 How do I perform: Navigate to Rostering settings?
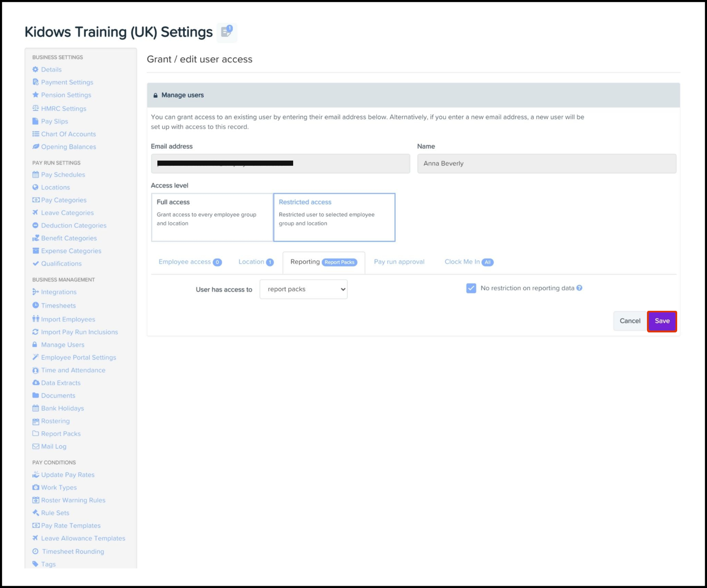coord(55,421)
